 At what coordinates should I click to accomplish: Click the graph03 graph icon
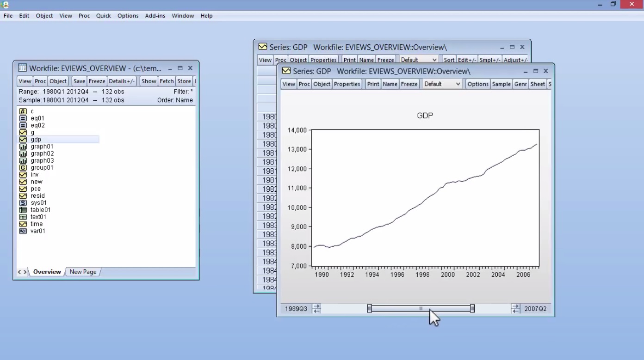tap(23, 161)
